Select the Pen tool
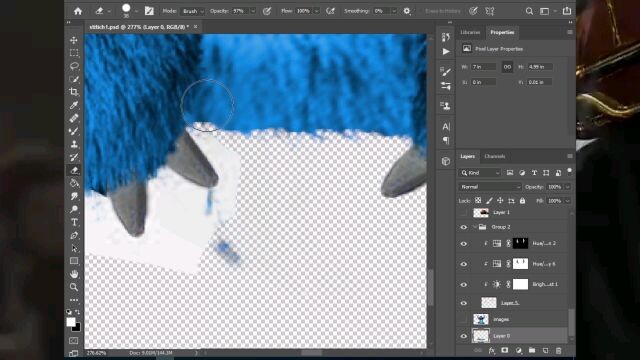 [74, 236]
